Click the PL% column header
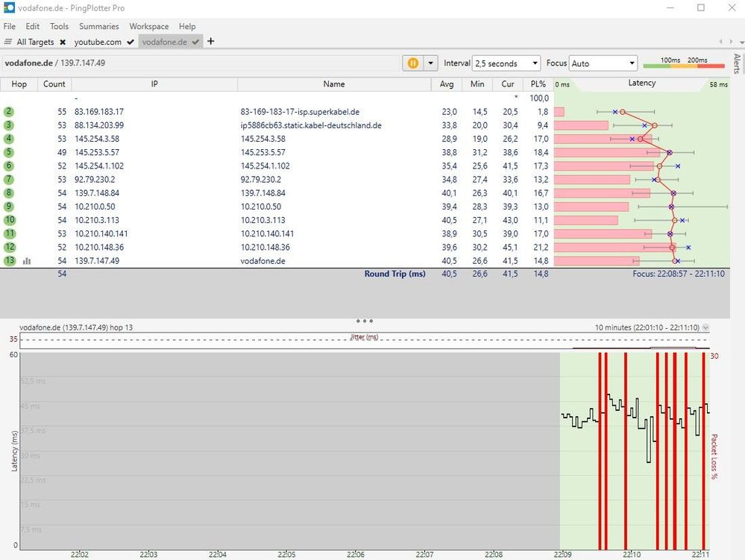 538,84
